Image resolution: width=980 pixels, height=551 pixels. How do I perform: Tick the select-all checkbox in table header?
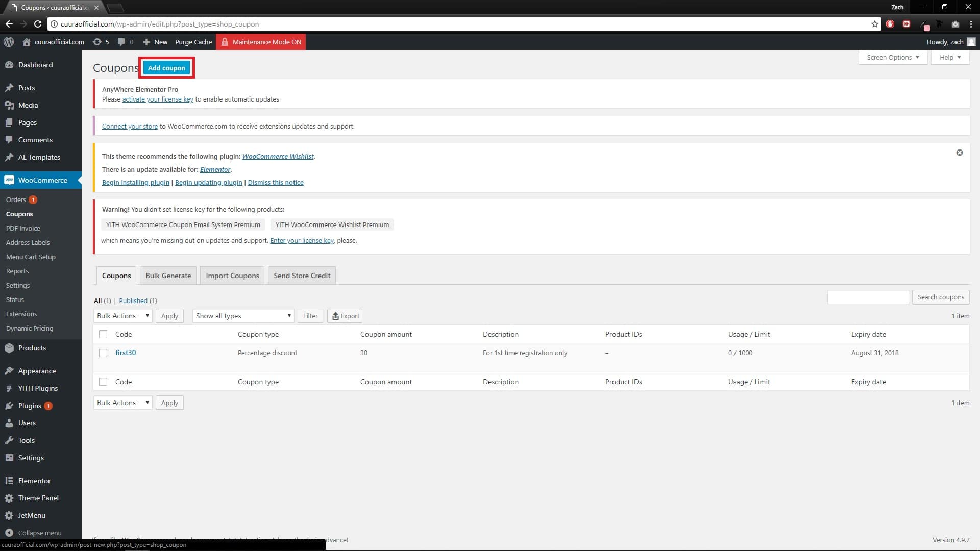(103, 334)
